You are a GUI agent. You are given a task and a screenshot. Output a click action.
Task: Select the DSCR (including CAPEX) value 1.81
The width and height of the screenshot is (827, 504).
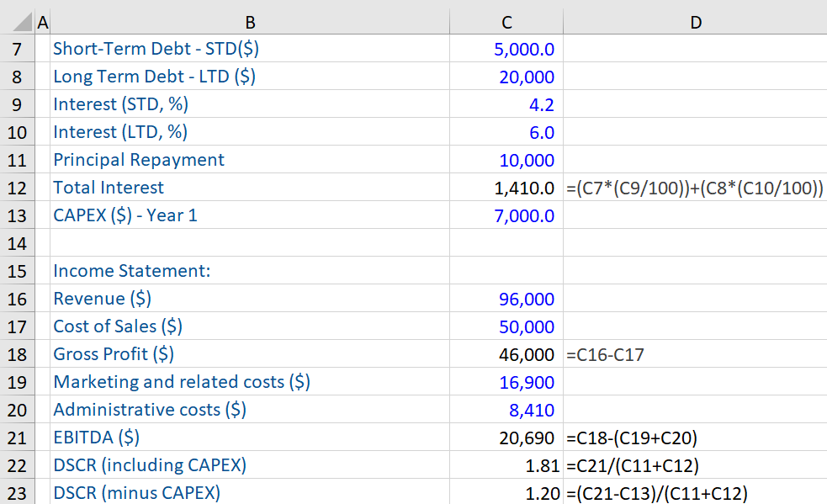[506, 464]
